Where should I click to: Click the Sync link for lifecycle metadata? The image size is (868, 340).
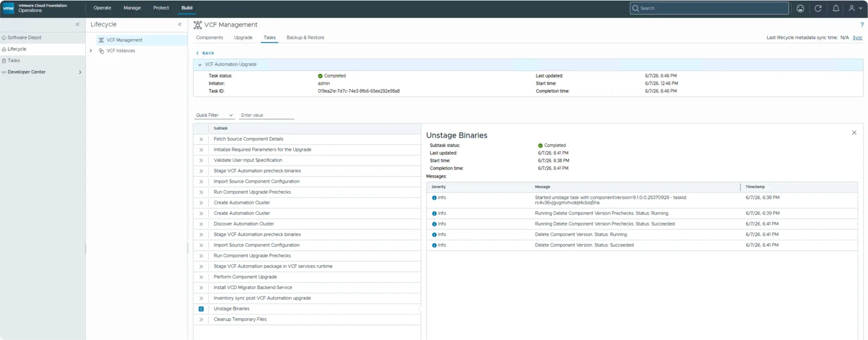click(857, 38)
